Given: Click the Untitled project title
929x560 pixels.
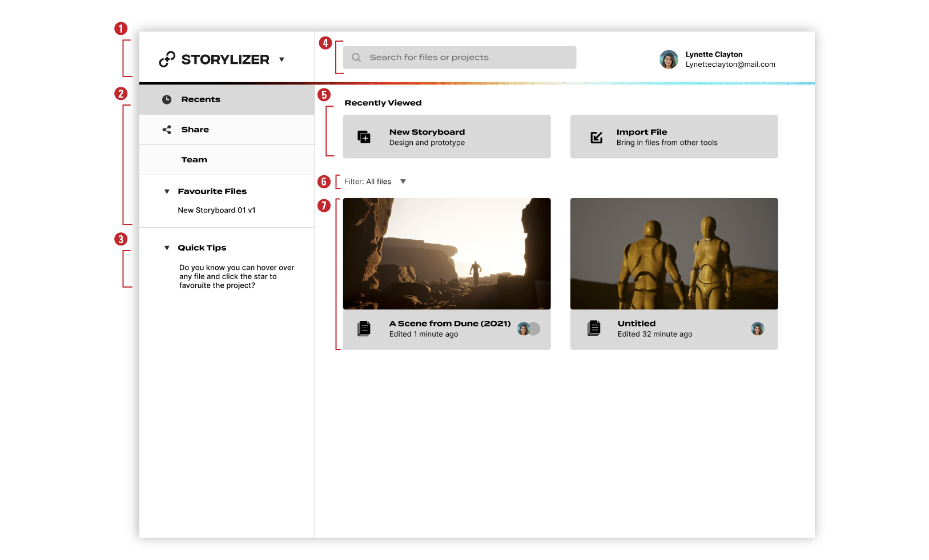Looking at the screenshot, I should [x=637, y=324].
